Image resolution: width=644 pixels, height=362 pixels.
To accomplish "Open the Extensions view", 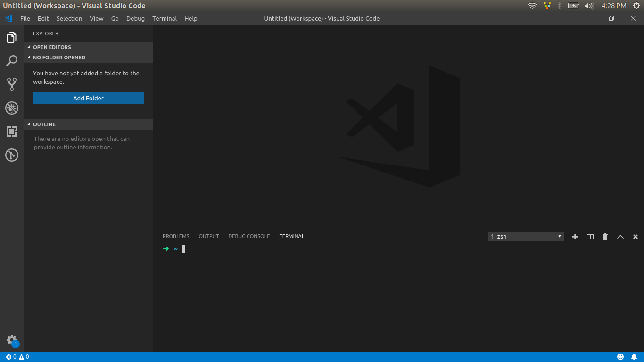I will pyautogui.click(x=12, y=132).
